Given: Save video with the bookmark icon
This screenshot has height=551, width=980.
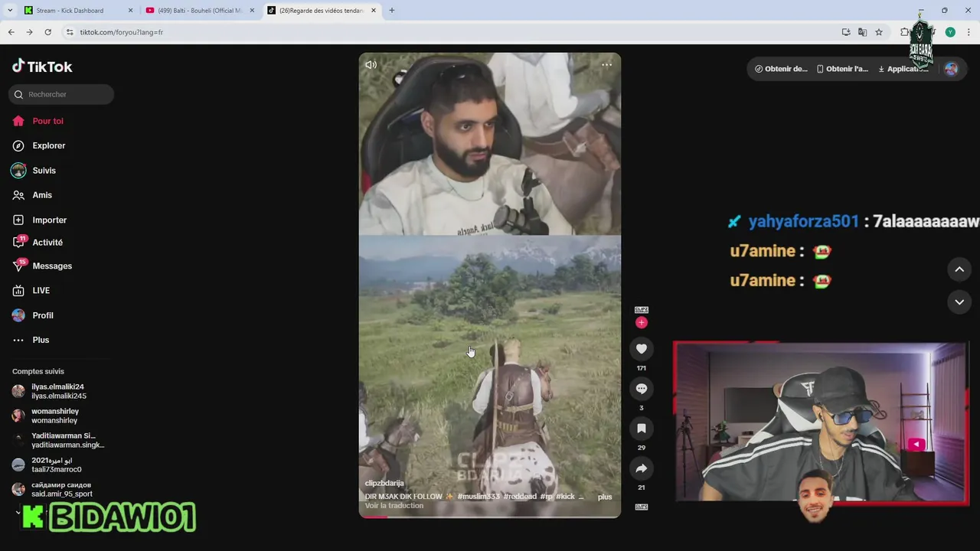Looking at the screenshot, I should [642, 429].
